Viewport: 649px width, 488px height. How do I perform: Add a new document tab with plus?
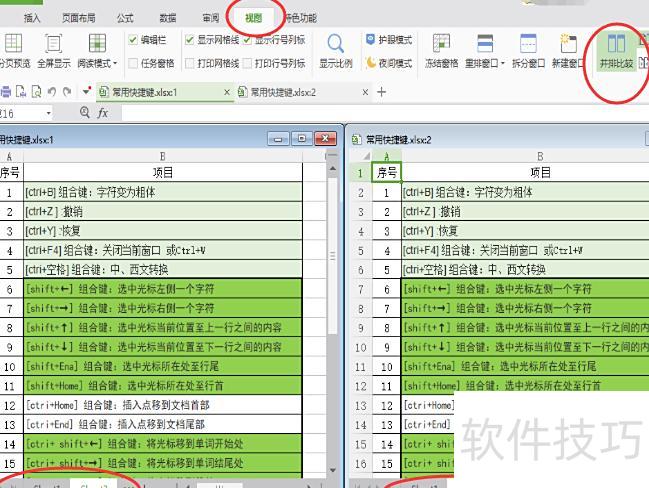[x=382, y=92]
